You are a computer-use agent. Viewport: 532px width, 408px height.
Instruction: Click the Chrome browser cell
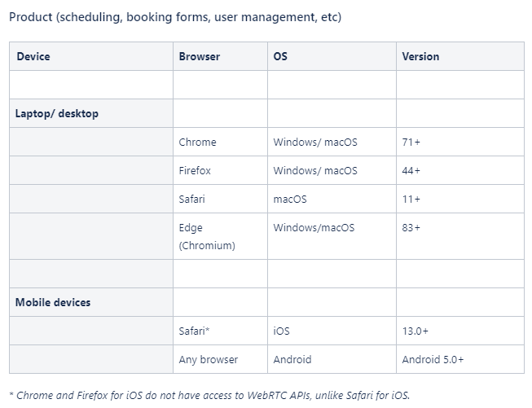(x=198, y=143)
